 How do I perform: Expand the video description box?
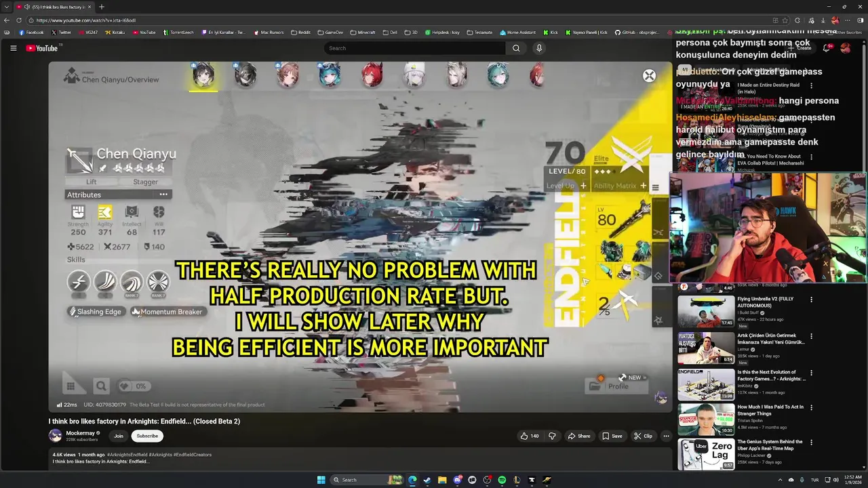pyautogui.click(x=360, y=459)
